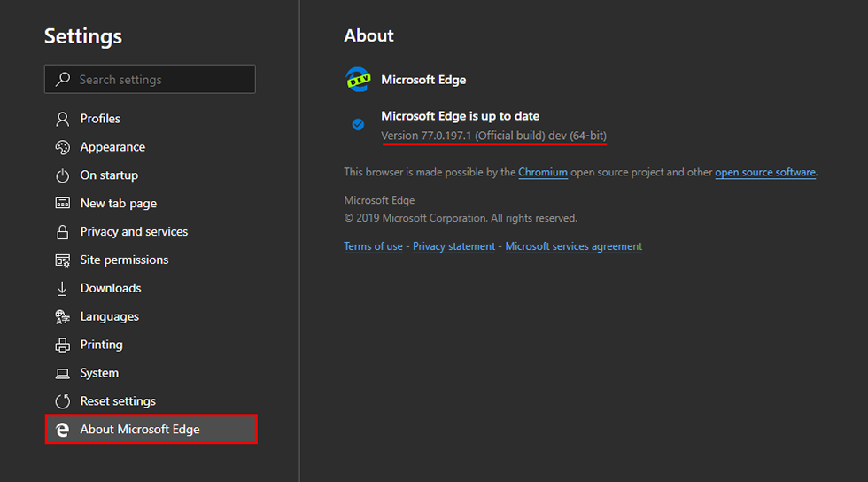Click the Version 77.0.197.1 text

coord(494,136)
